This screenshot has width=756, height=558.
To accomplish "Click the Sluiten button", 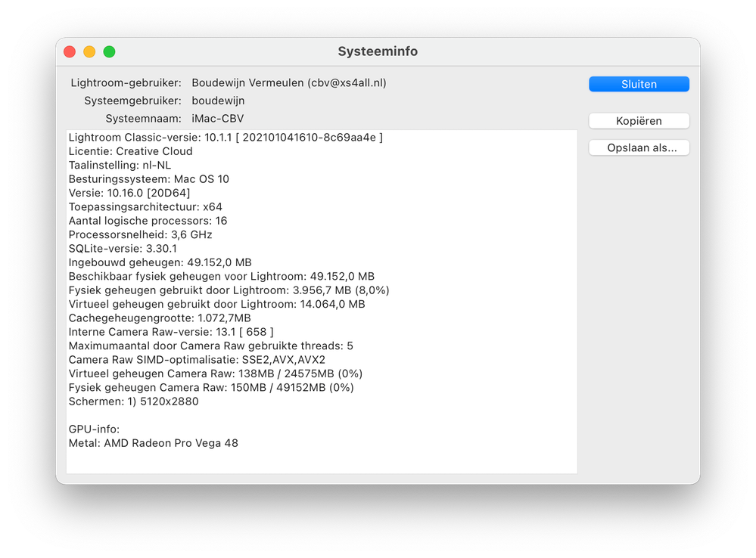I will coord(638,84).
